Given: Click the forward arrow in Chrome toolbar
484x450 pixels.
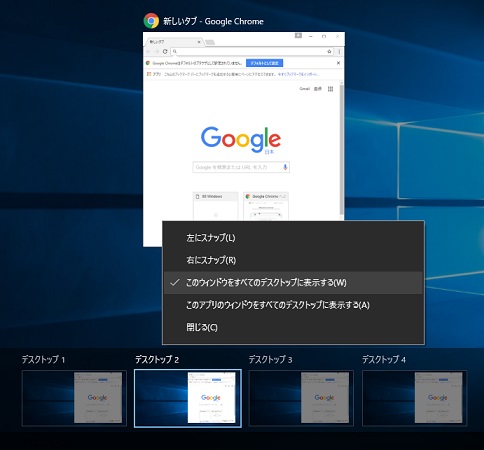Looking at the screenshot, I should pyautogui.click(x=156, y=51).
